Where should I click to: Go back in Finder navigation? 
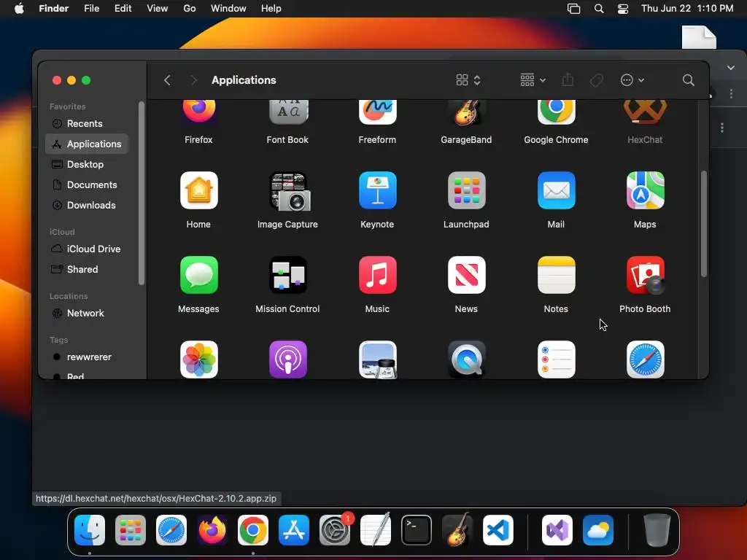167,80
